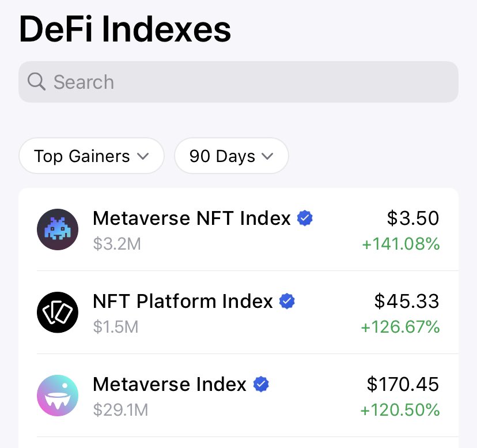
Task: Click the $170.45 Metaverse Index price
Action: (403, 384)
